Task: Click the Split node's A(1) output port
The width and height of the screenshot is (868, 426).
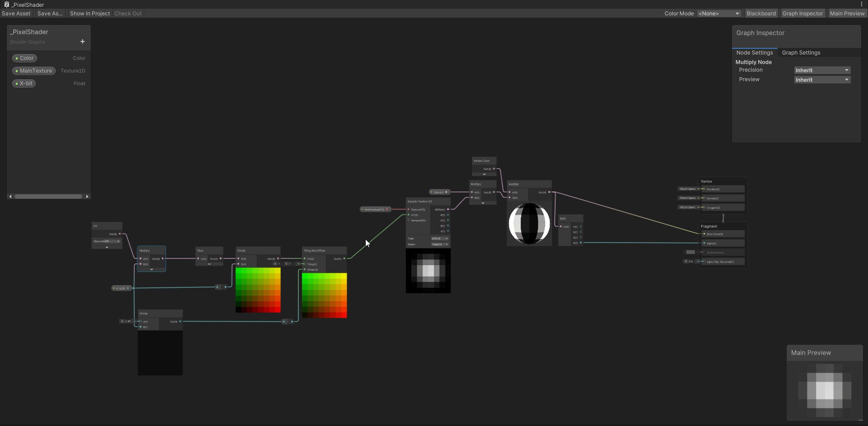Action: (x=581, y=243)
